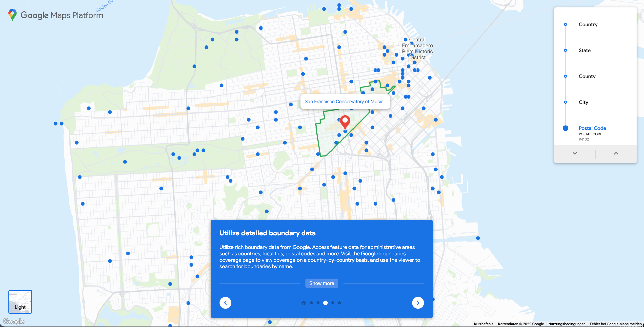The image size is (644, 327).
Task: Click up chevron in boundary panel
Action: tap(616, 154)
